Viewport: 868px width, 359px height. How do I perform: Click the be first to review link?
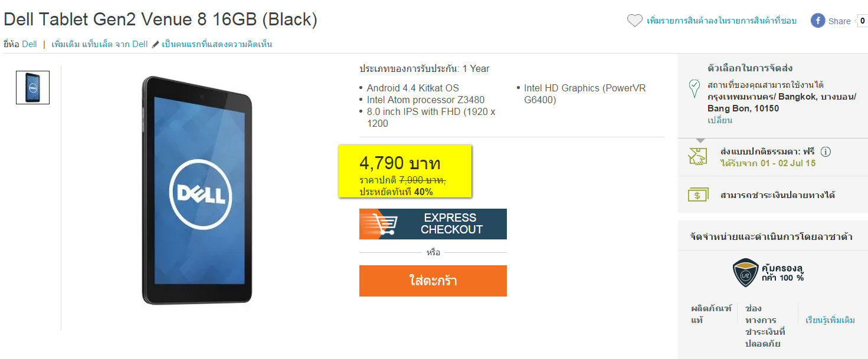(x=217, y=44)
